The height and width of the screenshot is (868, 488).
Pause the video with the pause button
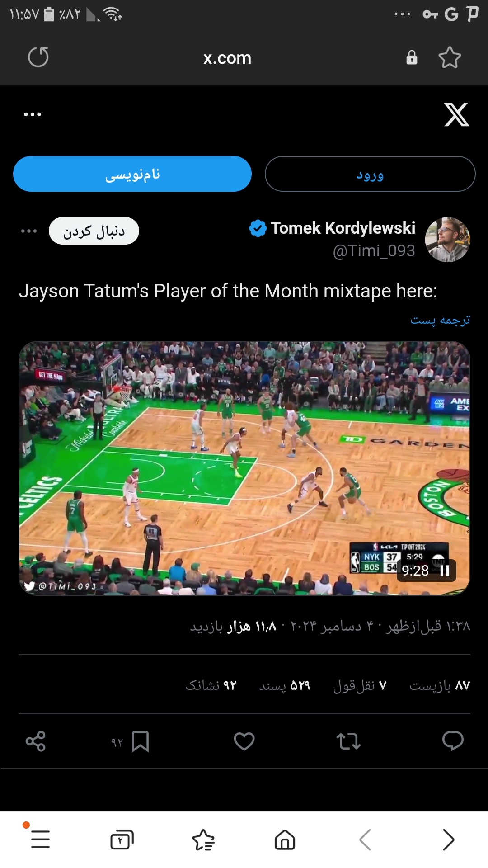445,571
